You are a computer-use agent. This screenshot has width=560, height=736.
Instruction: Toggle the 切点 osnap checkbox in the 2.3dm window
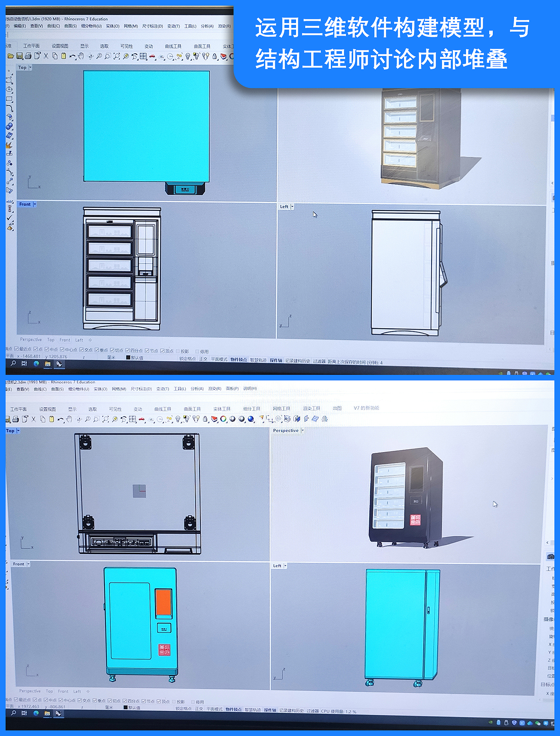pos(110,701)
